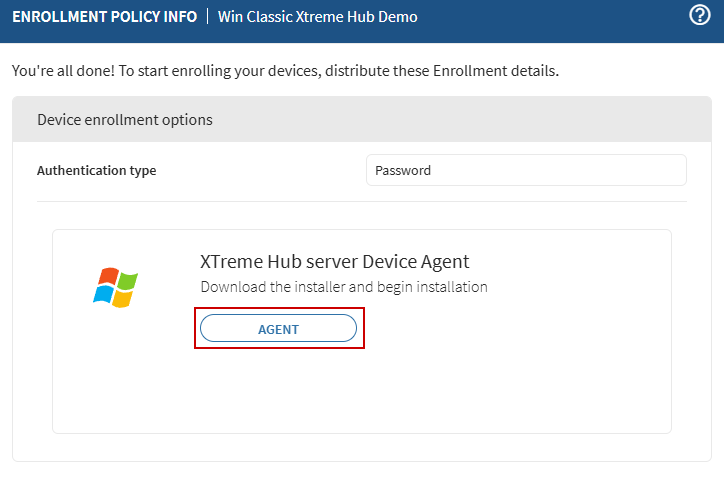Click the word Password inside the field
This screenshot has height=495, width=724.
[x=403, y=170]
